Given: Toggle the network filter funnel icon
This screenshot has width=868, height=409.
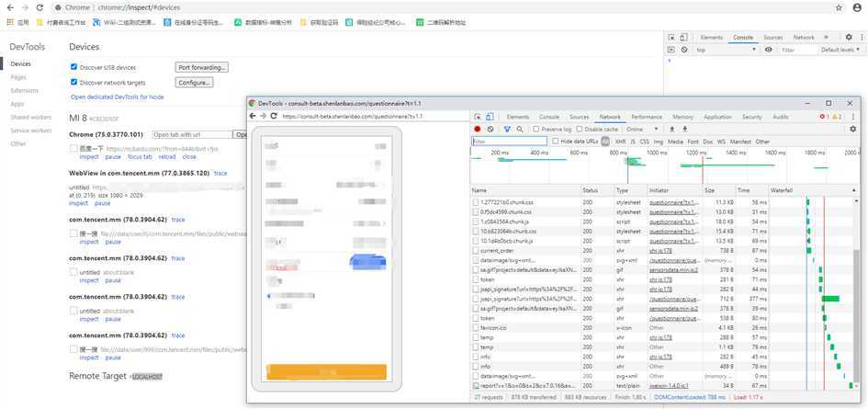Looking at the screenshot, I should [507, 129].
